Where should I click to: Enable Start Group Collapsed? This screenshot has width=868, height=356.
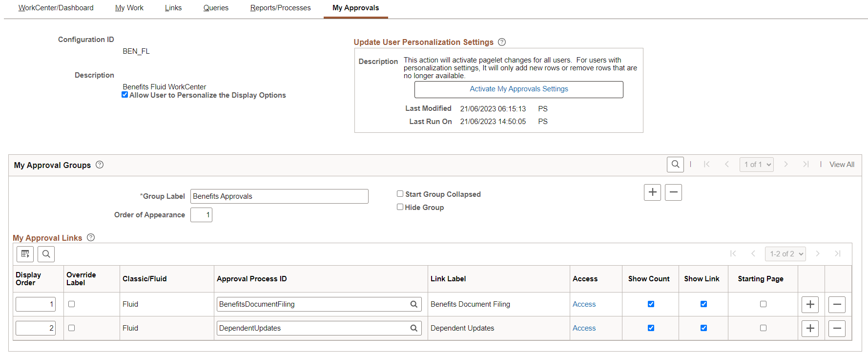tap(400, 194)
